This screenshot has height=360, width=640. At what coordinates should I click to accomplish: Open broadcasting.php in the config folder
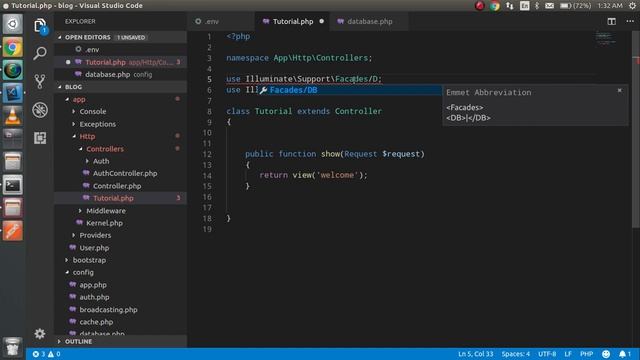click(x=121, y=309)
